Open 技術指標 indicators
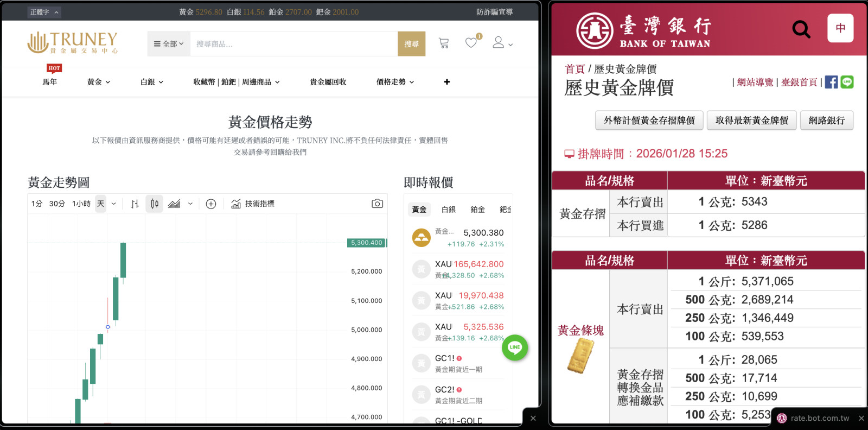Image resolution: width=868 pixels, height=430 pixels. click(x=253, y=204)
